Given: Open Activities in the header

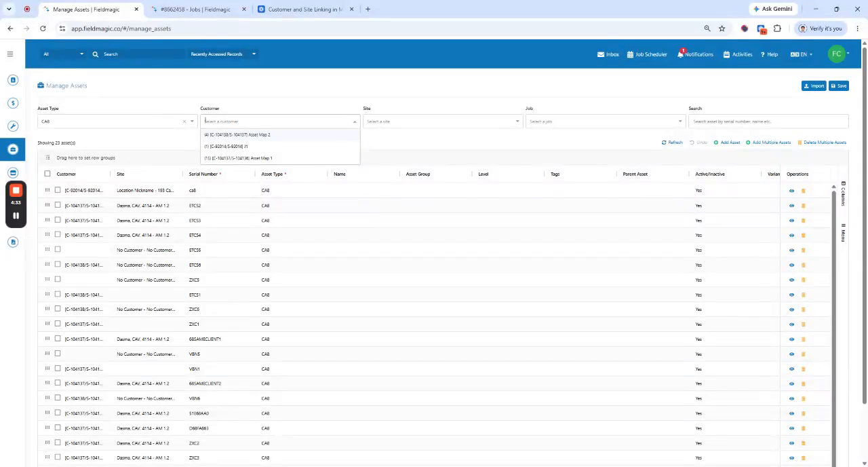Looking at the screenshot, I should point(738,54).
